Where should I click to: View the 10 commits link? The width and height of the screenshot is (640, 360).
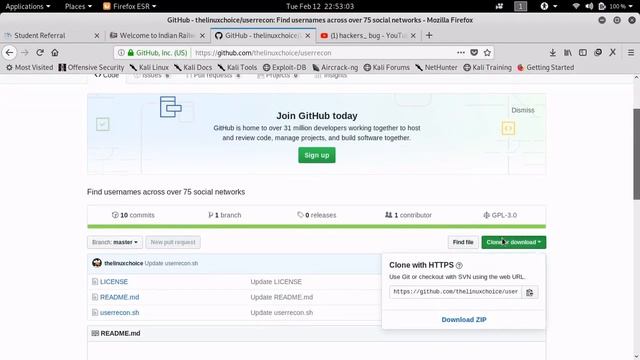click(x=133, y=215)
